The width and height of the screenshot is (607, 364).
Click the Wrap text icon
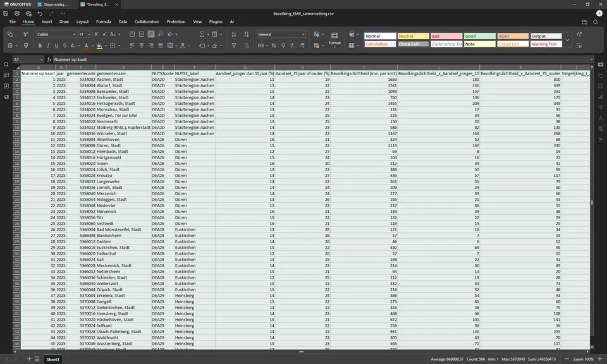(x=161, y=34)
